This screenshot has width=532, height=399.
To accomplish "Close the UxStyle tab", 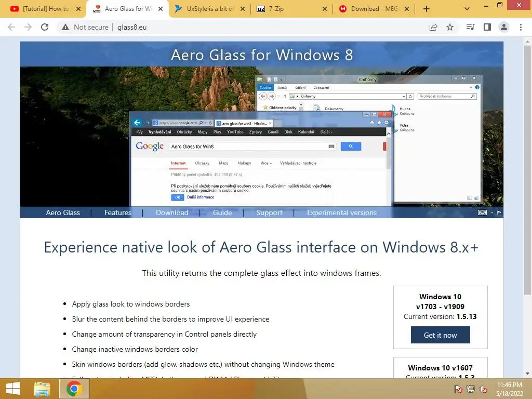I will pyautogui.click(x=243, y=9).
